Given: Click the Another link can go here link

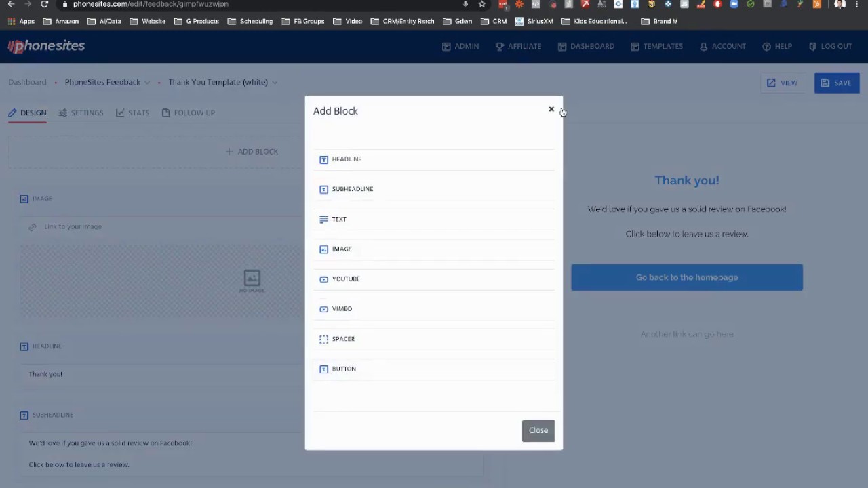Looking at the screenshot, I should coord(687,334).
